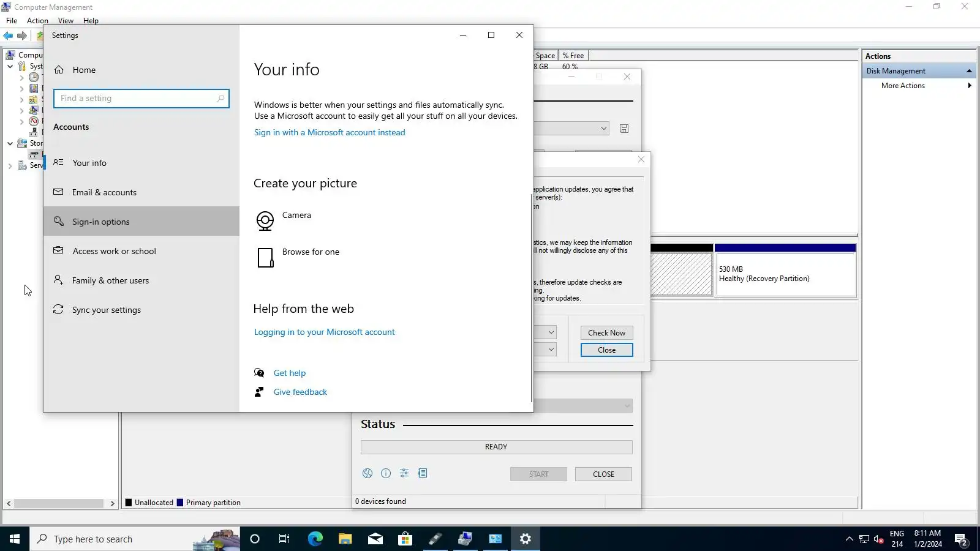980x551 pixels.
Task: Open lower dropdown in update settings dialog
Action: click(x=551, y=350)
